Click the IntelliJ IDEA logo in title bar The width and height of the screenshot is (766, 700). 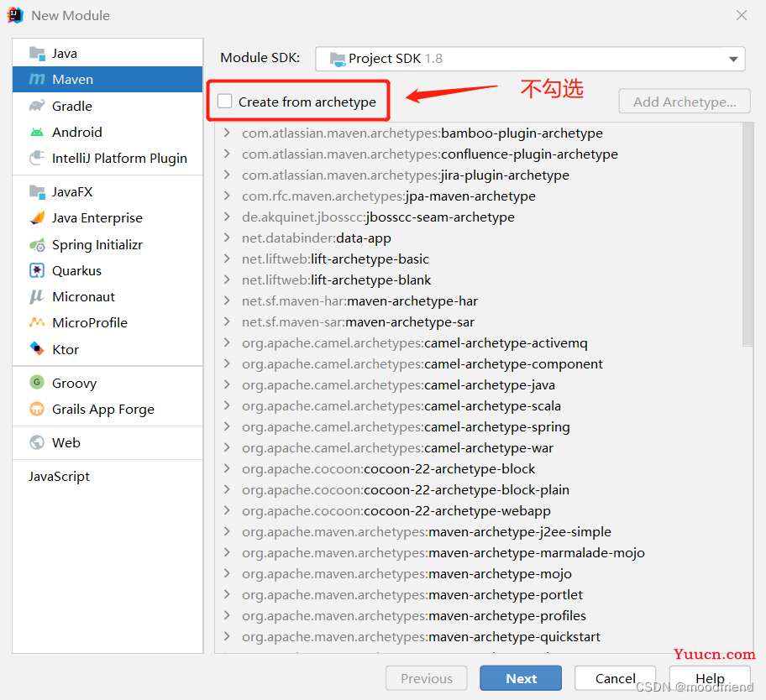(x=16, y=15)
